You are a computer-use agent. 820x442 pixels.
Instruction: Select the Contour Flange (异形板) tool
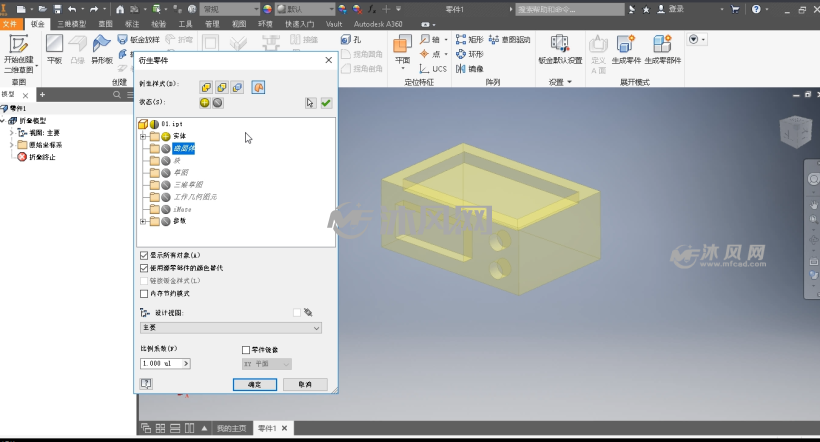(x=101, y=50)
